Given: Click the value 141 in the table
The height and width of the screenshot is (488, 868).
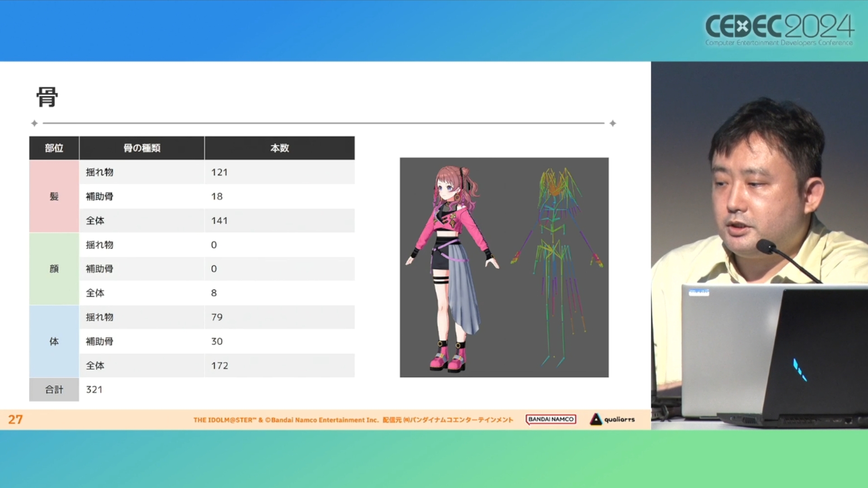Looking at the screenshot, I should click(x=219, y=221).
